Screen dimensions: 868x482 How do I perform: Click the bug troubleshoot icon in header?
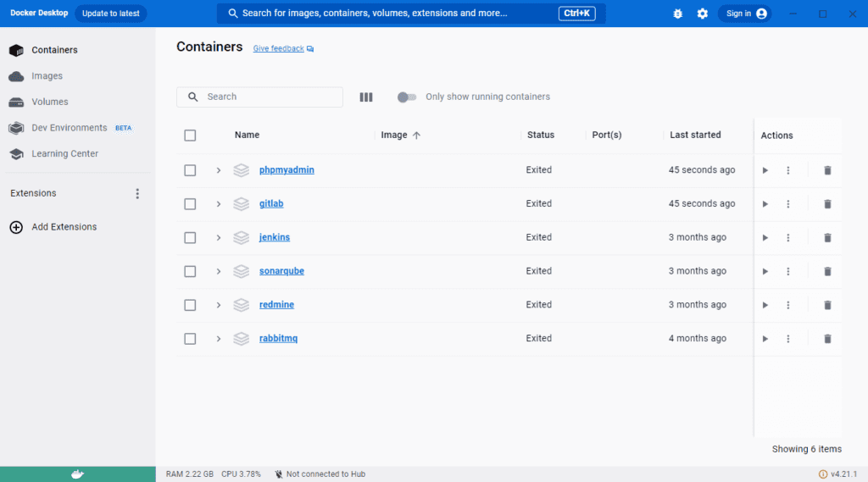tap(677, 14)
